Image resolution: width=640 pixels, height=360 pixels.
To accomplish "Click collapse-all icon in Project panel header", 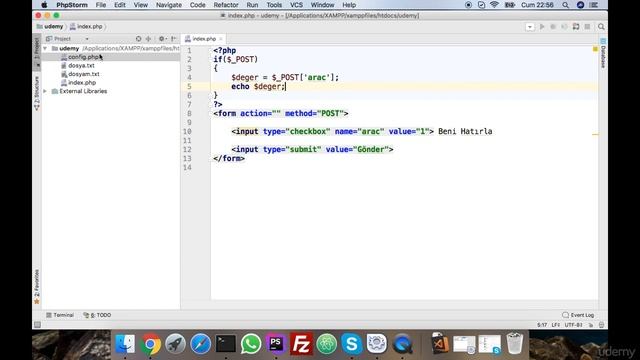I will tap(149, 39).
